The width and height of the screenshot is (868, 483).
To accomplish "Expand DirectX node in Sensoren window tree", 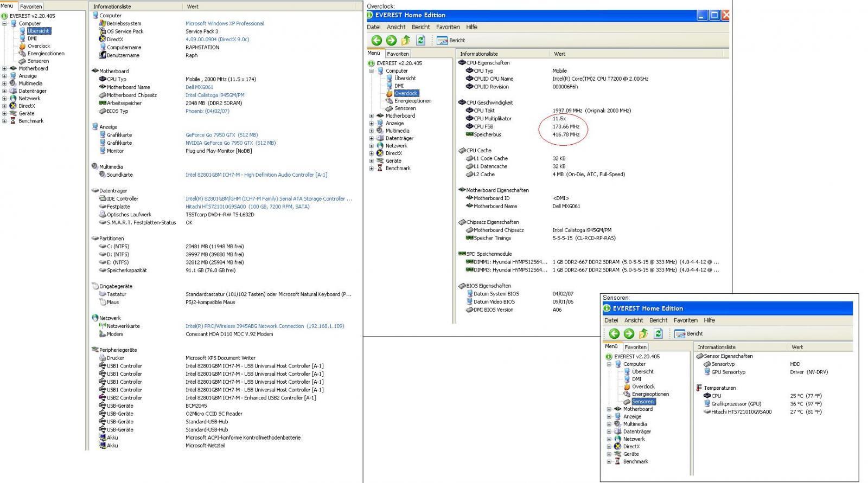I will pyautogui.click(x=609, y=447).
